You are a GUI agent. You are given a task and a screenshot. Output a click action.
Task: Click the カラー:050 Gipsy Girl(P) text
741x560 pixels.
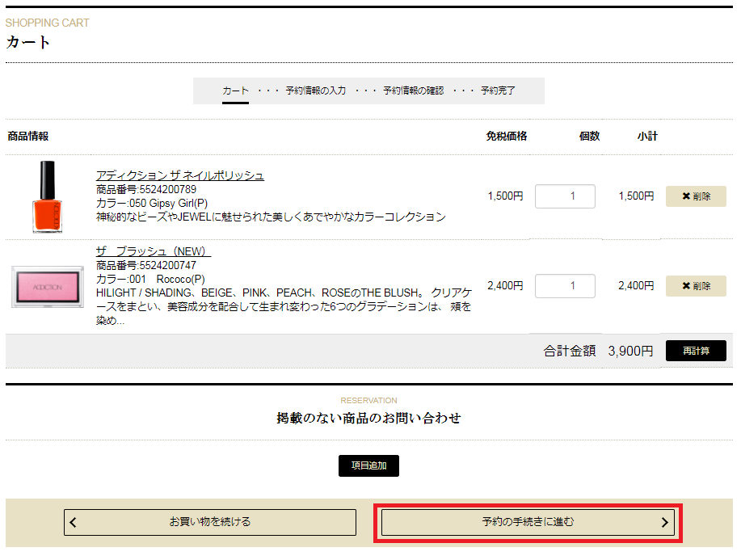[152, 203]
